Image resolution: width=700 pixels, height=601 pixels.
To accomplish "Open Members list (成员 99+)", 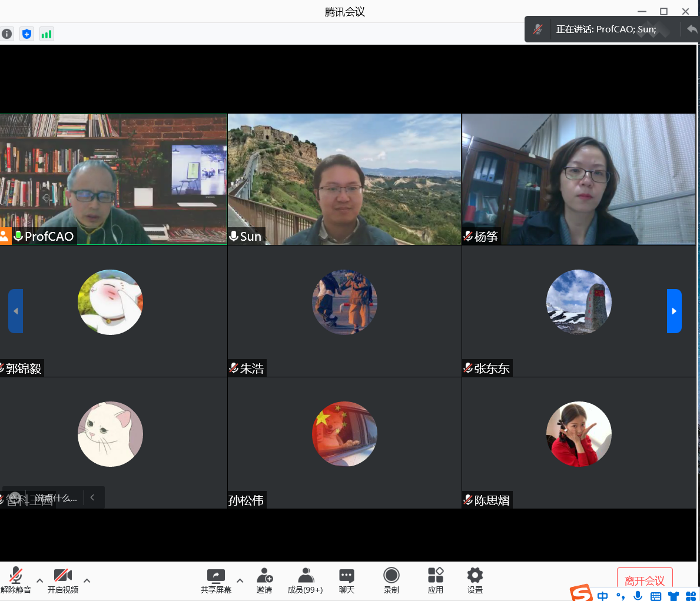I will pyautogui.click(x=305, y=580).
